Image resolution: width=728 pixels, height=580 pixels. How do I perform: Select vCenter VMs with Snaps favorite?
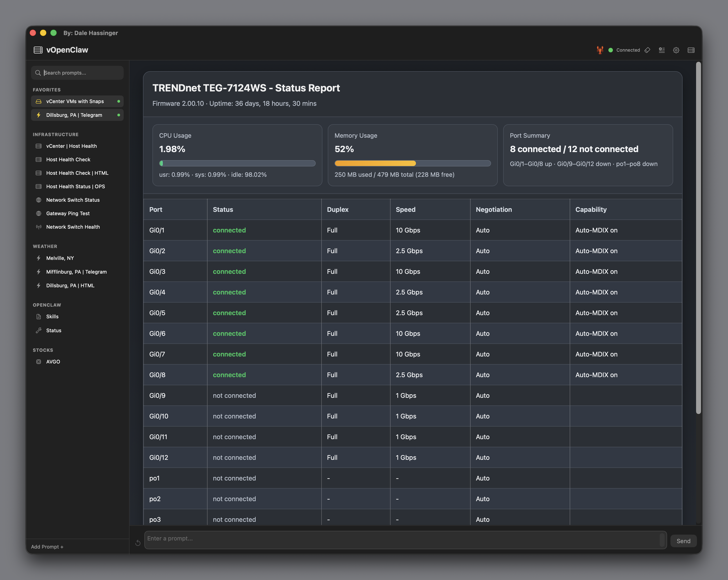[75, 101]
